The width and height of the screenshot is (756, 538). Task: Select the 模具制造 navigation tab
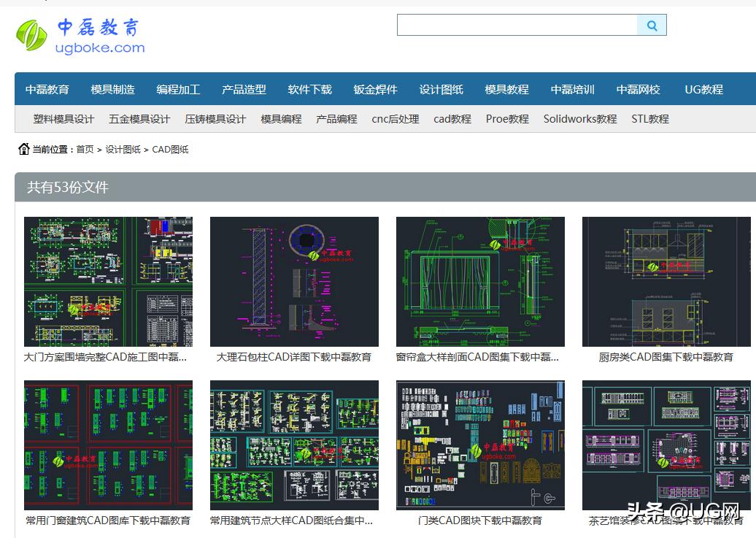[112, 90]
